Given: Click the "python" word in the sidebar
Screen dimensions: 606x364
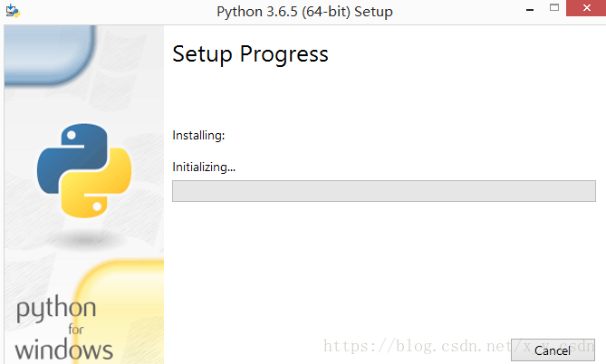Looking at the screenshot, I should [x=56, y=311].
